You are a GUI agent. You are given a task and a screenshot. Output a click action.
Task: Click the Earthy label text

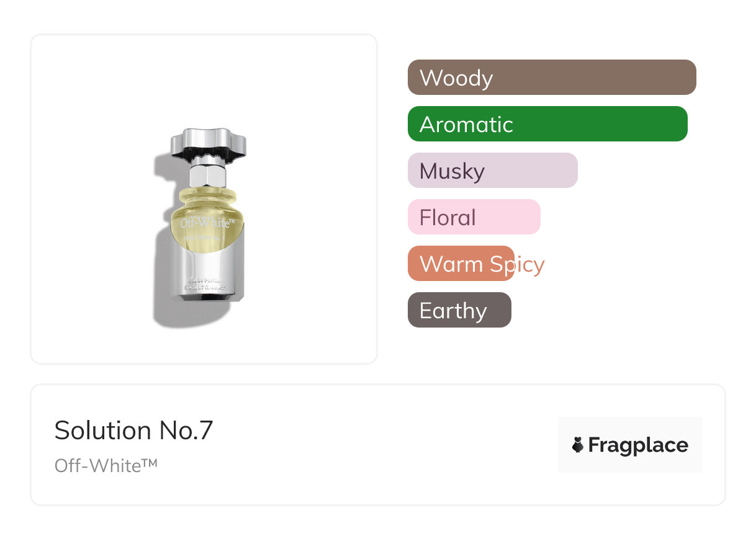tap(453, 310)
